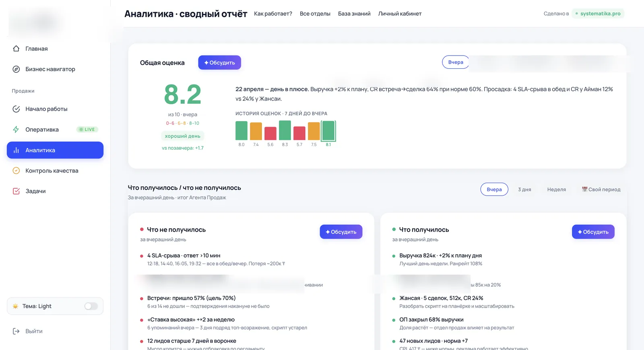Open the Задачи sidebar item
Viewport: 644px width, 350px height.
coord(55,191)
